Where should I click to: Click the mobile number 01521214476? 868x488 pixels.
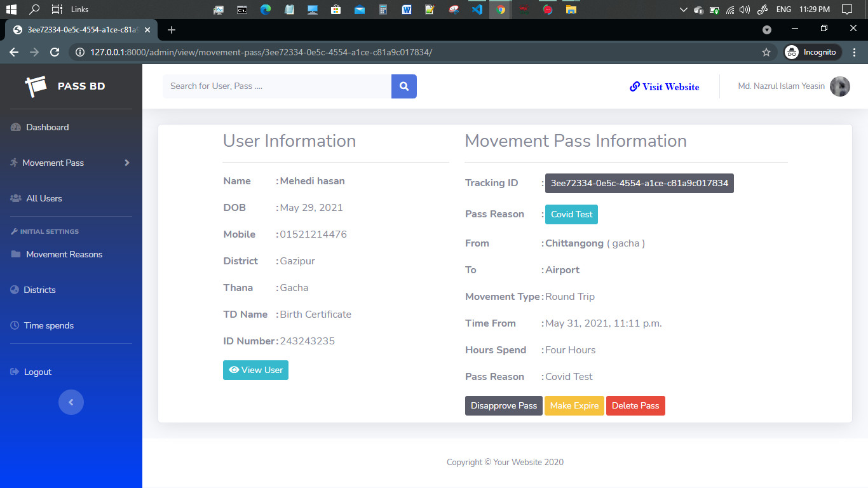coord(313,234)
